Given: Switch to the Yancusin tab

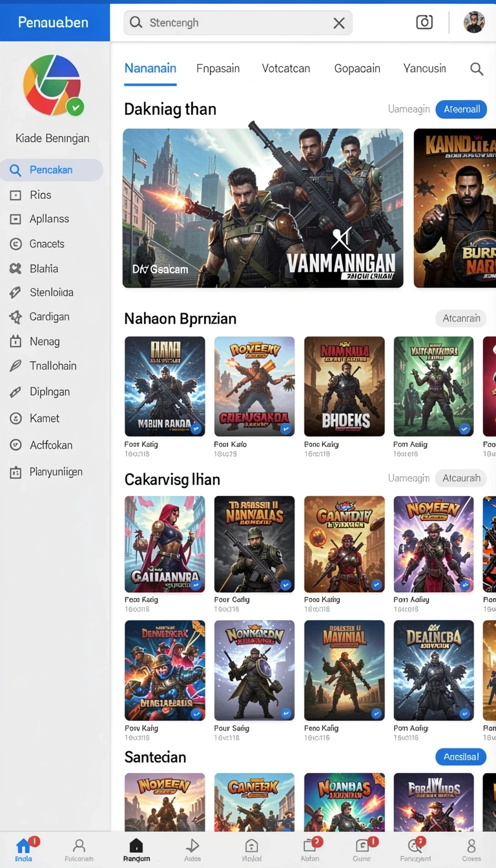Looking at the screenshot, I should (424, 68).
